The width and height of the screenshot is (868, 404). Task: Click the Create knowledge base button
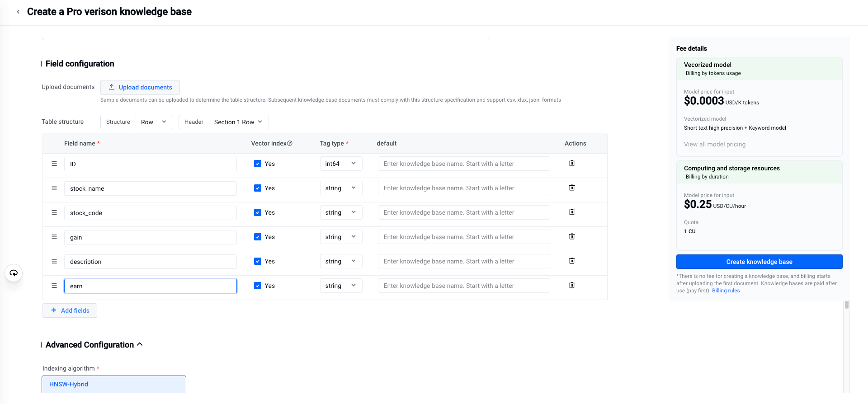click(x=759, y=262)
